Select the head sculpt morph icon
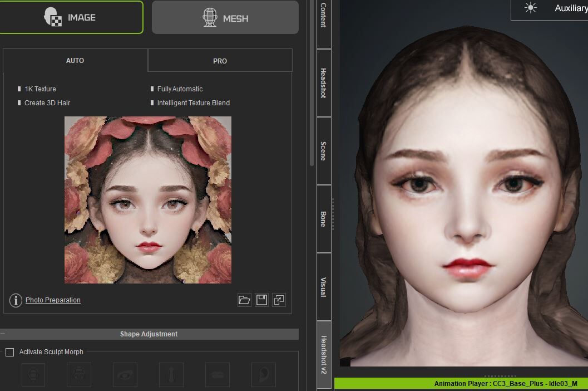Image resolution: width=588 pixels, height=391 pixels. tap(33, 374)
